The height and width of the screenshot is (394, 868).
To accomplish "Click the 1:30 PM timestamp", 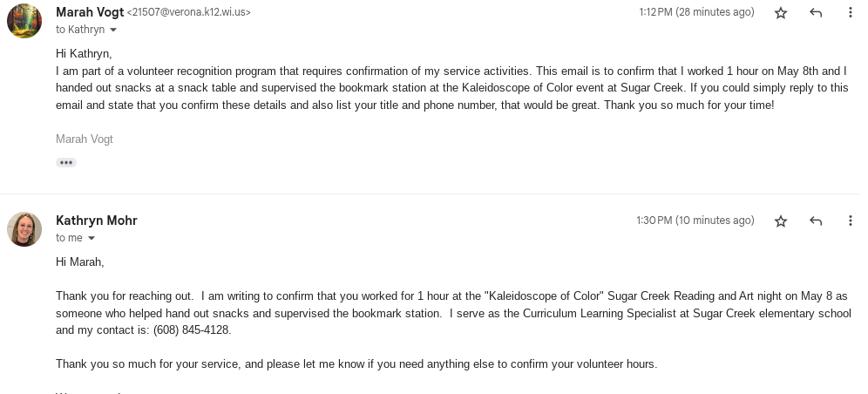I will pyautogui.click(x=695, y=221).
